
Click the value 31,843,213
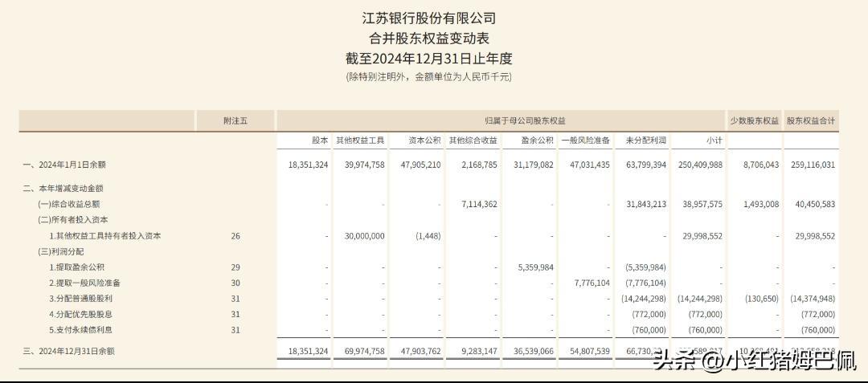645,205
